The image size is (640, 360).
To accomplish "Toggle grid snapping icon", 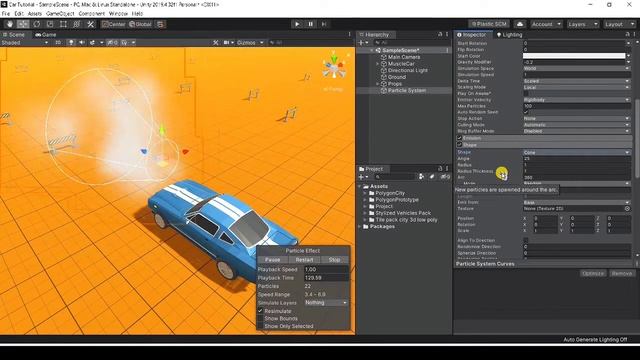I will click(160, 24).
